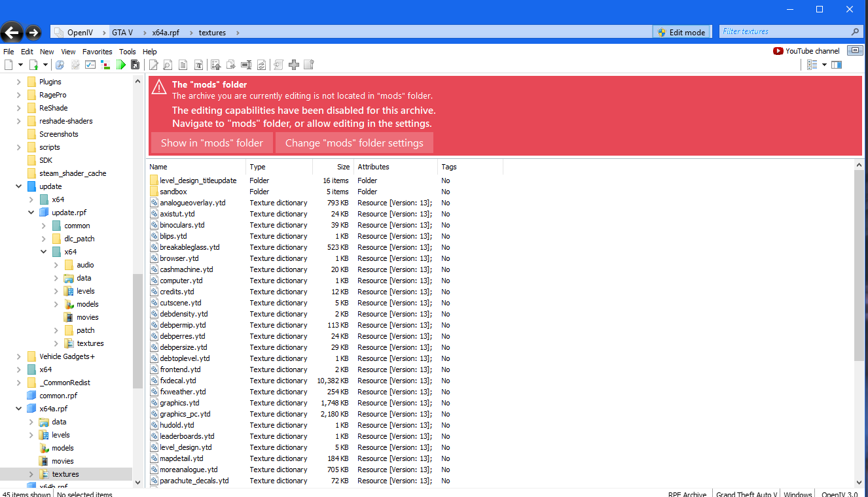Screen dimensions: 868x497
Task: Click Change "mods" folder settings button
Action: click(x=354, y=143)
